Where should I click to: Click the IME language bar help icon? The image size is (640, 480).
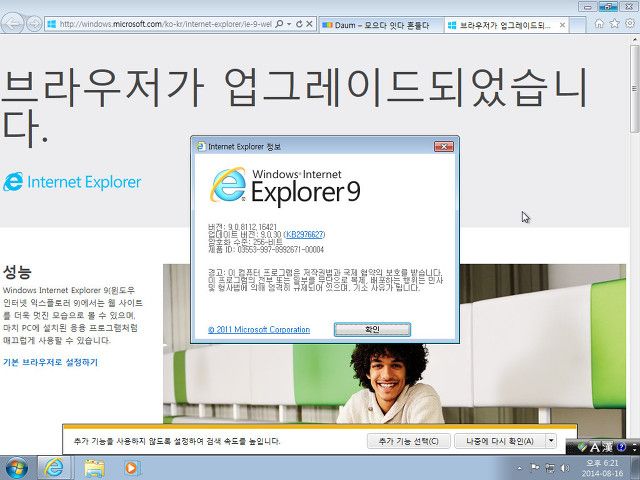point(621,447)
